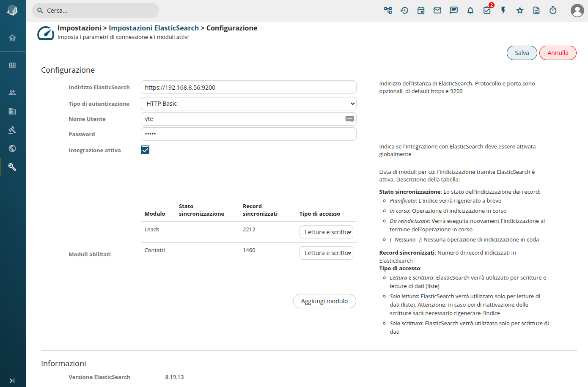Click the 'Leads' module cell

click(152, 230)
